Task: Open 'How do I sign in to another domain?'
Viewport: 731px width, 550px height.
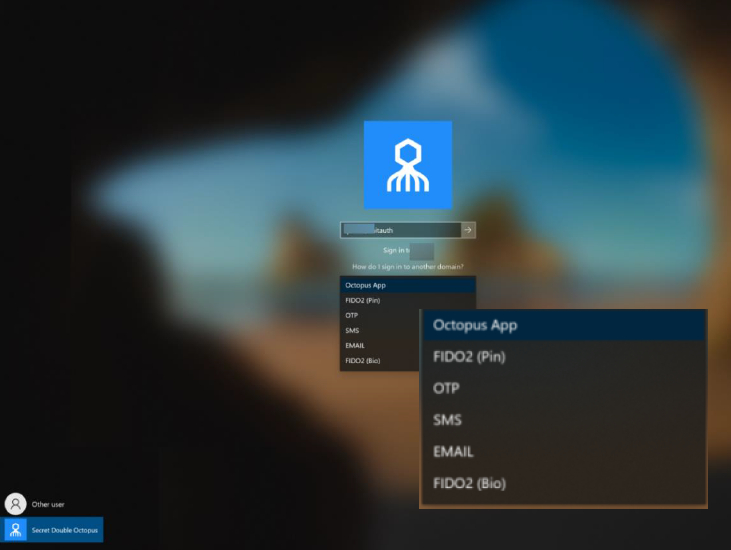Action: (x=408, y=267)
